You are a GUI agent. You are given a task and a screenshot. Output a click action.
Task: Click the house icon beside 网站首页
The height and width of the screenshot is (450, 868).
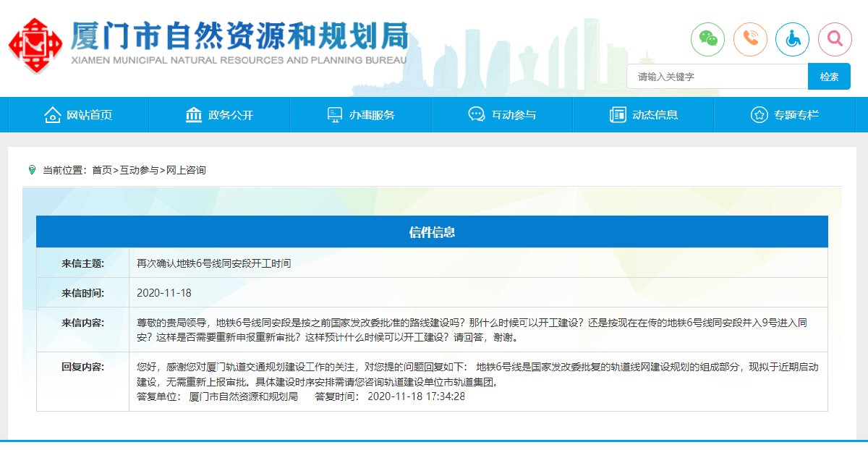pos(52,114)
